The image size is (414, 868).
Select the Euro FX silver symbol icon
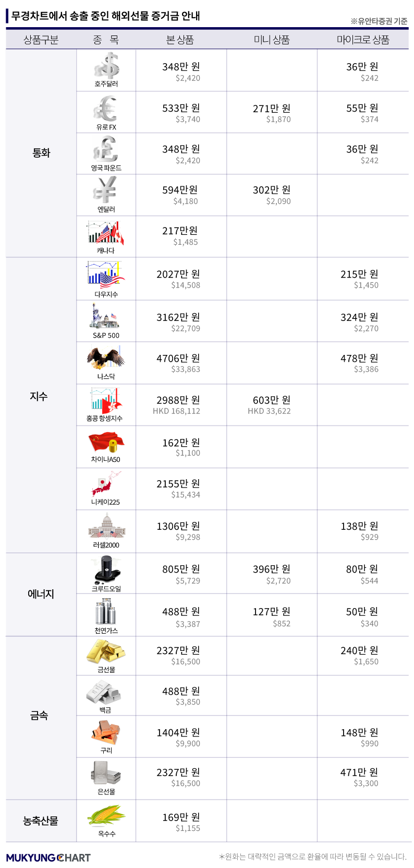pyautogui.click(x=105, y=109)
